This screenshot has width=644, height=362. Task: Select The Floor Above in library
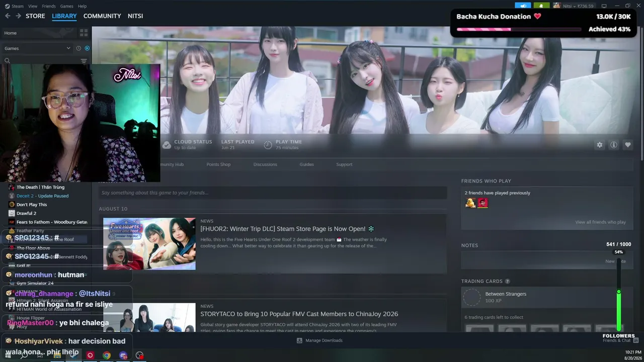click(33, 248)
